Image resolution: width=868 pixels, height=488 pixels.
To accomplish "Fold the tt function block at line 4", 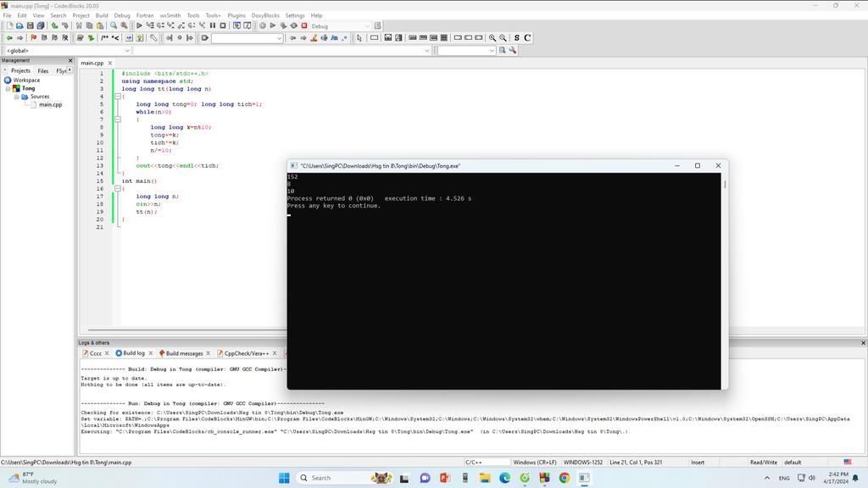I will click(117, 97).
